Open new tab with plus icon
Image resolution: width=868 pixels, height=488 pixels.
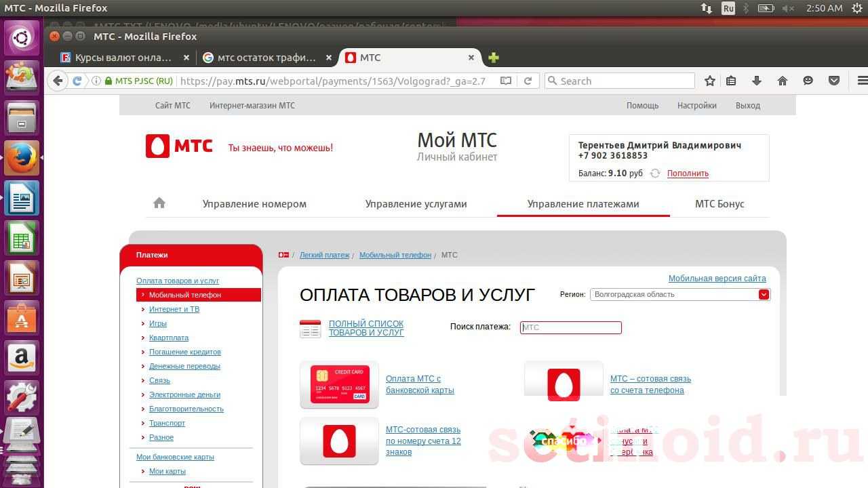tap(494, 58)
